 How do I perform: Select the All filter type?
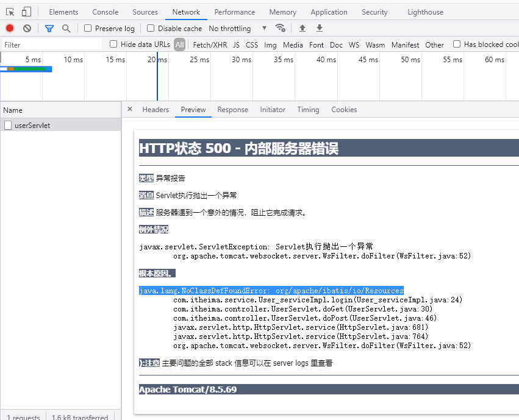[x=180, y=44]
